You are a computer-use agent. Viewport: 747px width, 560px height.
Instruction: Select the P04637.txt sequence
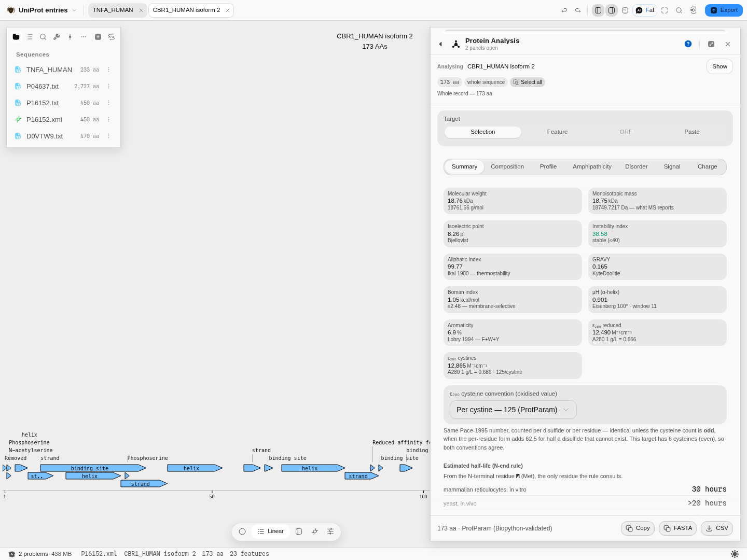pos(63,86)
